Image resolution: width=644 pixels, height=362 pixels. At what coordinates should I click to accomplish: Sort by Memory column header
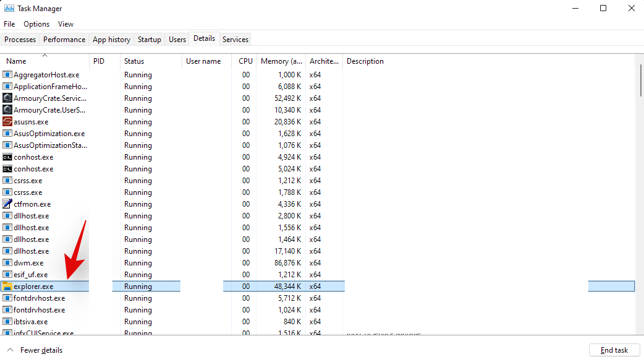pyautogui.click(x=281, y=61)
